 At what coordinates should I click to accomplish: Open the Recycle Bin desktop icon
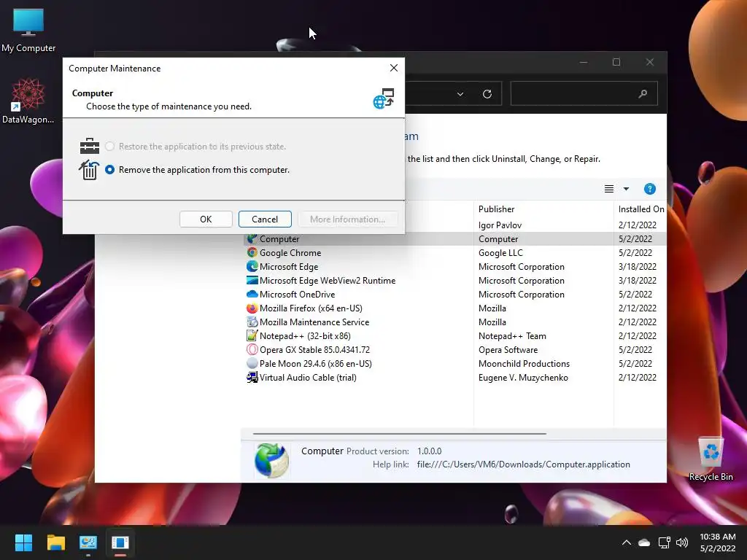coord(711,459)
